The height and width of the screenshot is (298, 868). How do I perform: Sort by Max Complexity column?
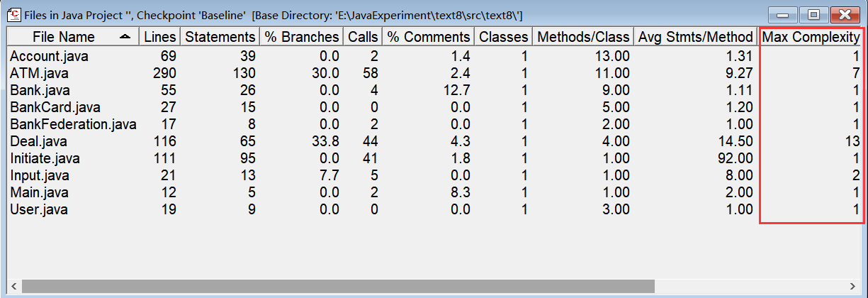tap(811, 37)
